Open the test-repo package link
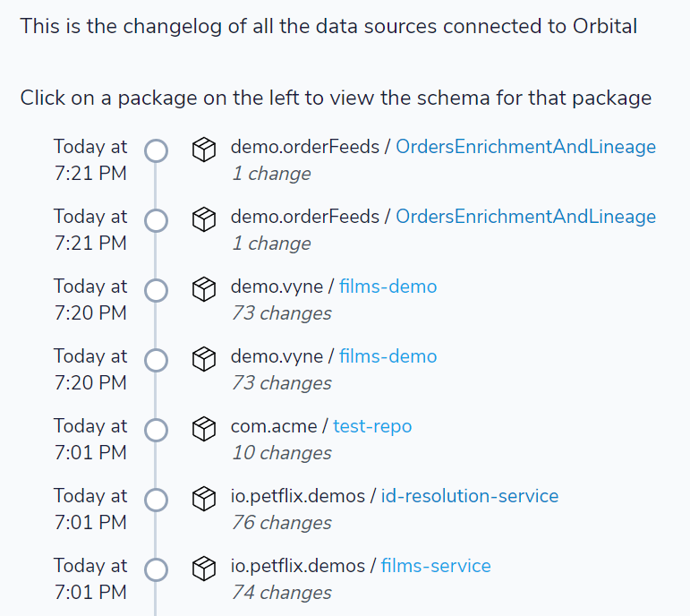 (x=372, y=426)
